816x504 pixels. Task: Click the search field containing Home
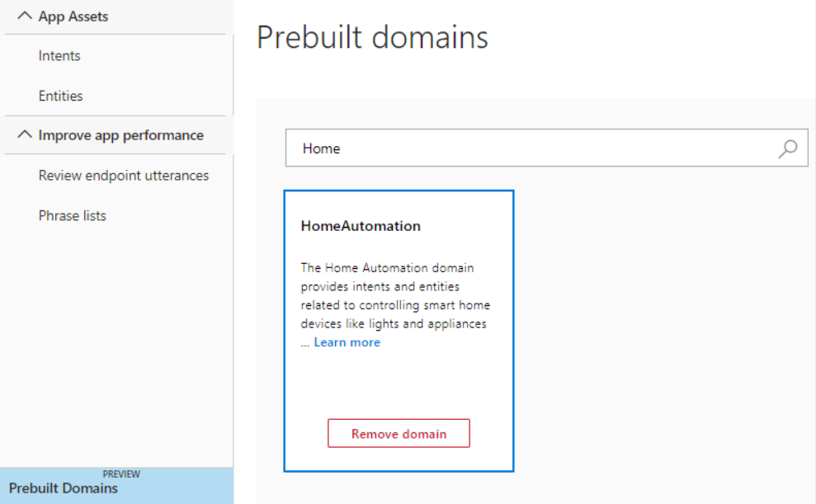(x=528, y=148)
